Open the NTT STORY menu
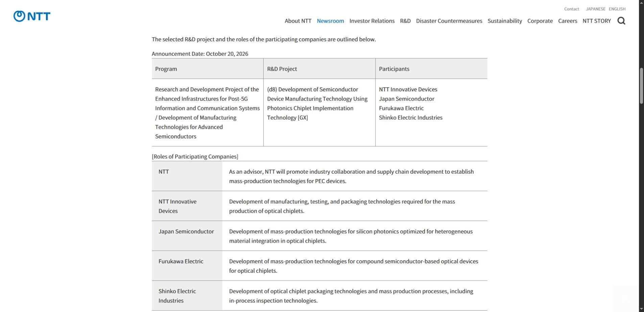The height and width of the screenshot is (312, 644). 597,21
